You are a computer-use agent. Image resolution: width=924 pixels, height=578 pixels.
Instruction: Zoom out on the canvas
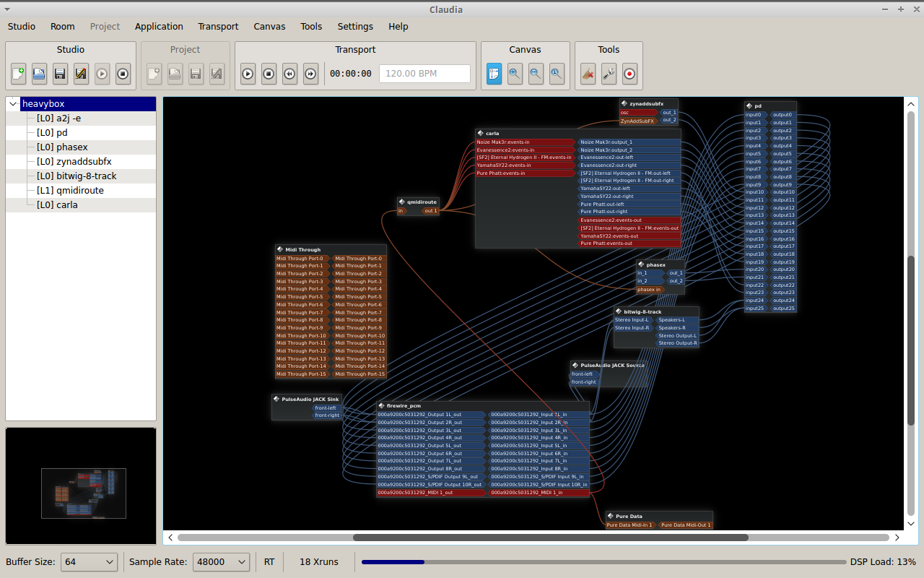click(x=536, y=73)
